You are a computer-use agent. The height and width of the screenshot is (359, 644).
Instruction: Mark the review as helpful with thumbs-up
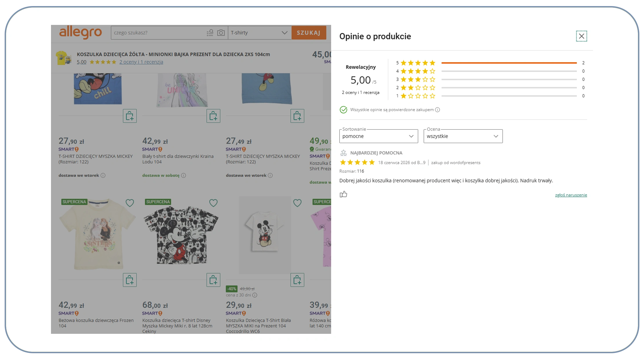[x=343, y=194]
